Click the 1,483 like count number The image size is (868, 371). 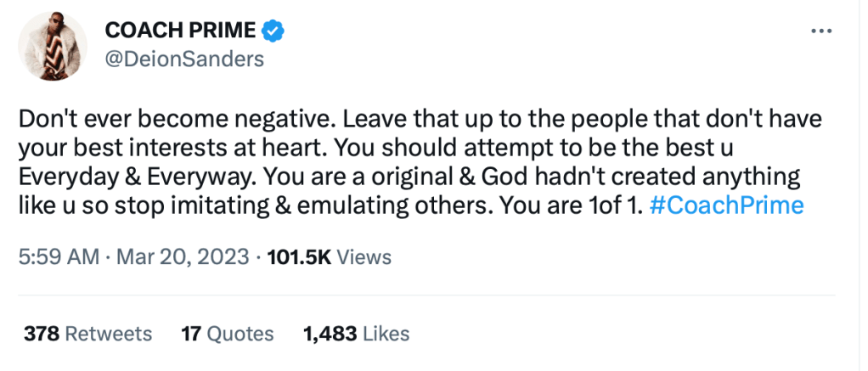coord(330,334)
